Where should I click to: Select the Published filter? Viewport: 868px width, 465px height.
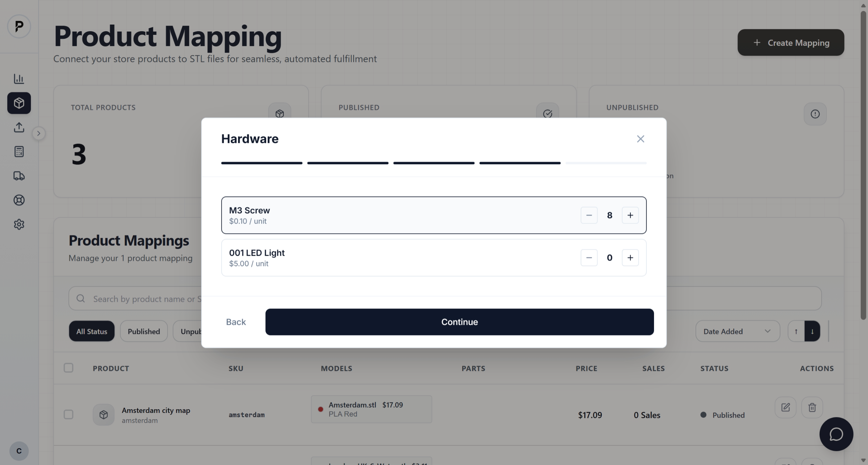point(144,331)
